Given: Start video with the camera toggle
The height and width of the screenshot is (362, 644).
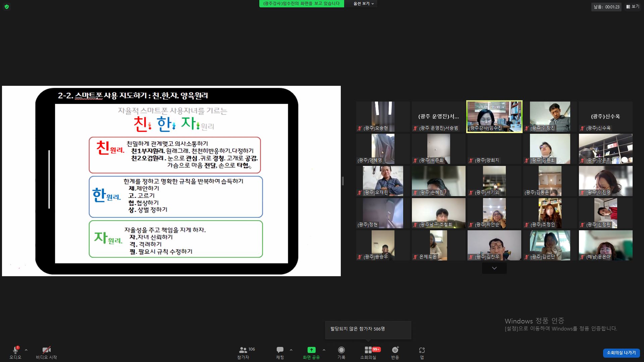Looking at the screenshot, I should click(x=46, y=350).
